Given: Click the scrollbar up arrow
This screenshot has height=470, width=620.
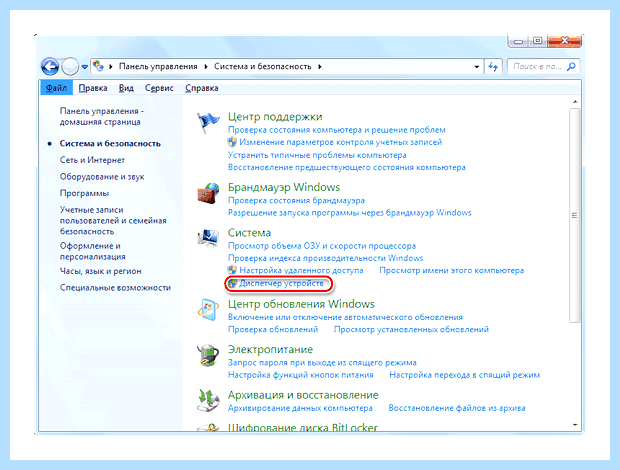Looking at the screenshot, I should 575,102.
